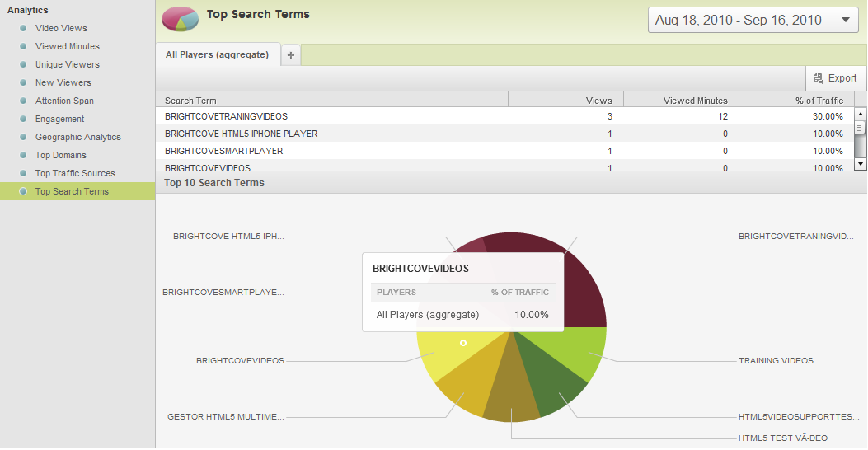Click the BRIGHTCOVESMARTPLAYE... chart label
The image size is (868, 450).
223,293
